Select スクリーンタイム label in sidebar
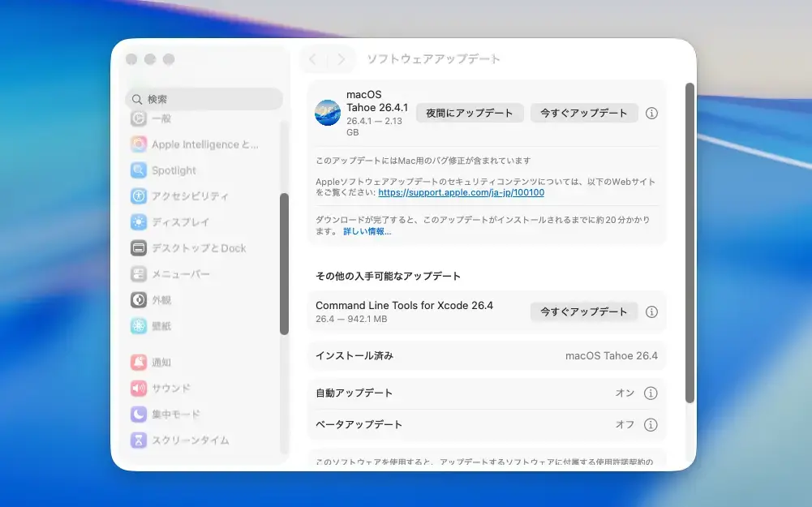The image size is (812, 507). pyautogui.click(x=191, y=440)
